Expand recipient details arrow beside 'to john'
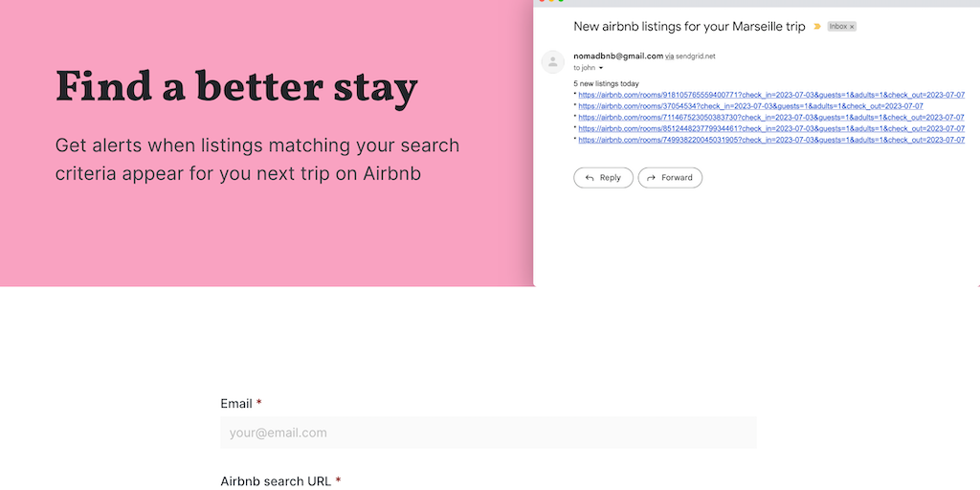 point(601,68)
